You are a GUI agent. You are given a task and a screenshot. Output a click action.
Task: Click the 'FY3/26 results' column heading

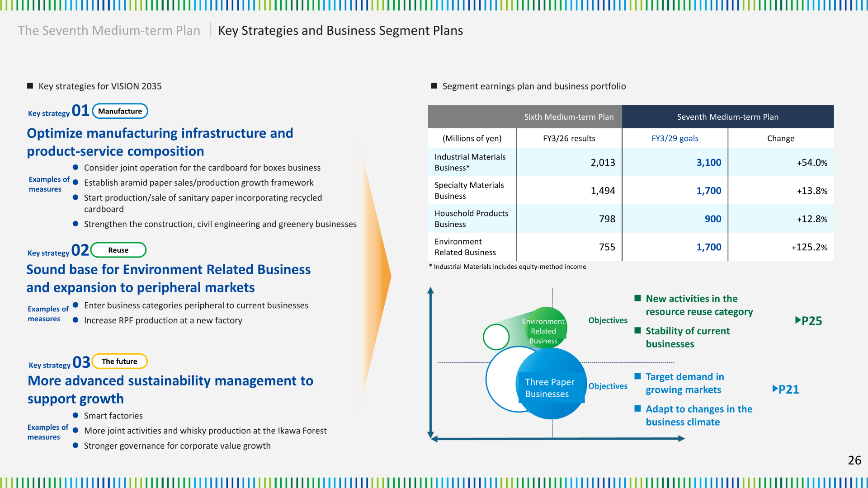tap(569, 138)
